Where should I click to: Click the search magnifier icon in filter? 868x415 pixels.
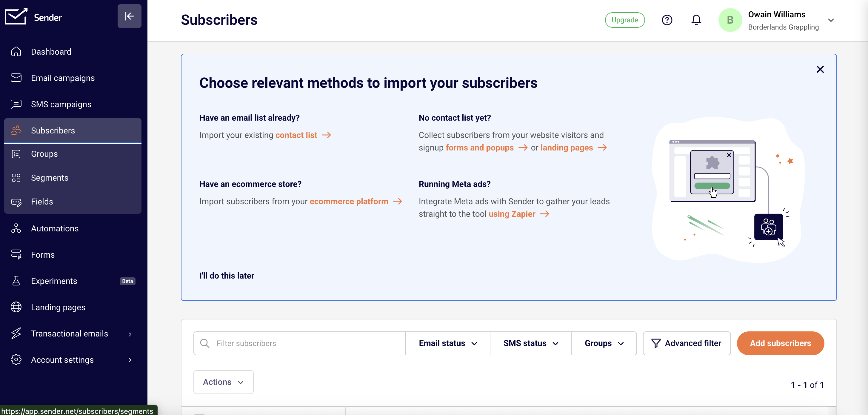coord(204,343)
